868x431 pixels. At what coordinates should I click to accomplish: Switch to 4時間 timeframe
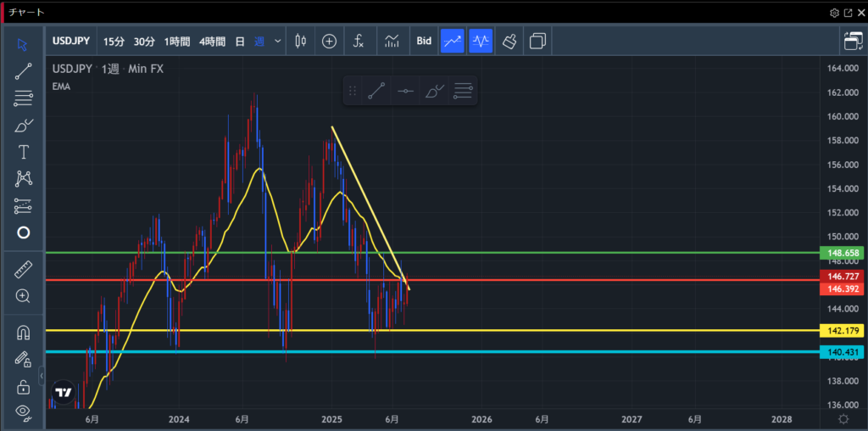point(212,42)
